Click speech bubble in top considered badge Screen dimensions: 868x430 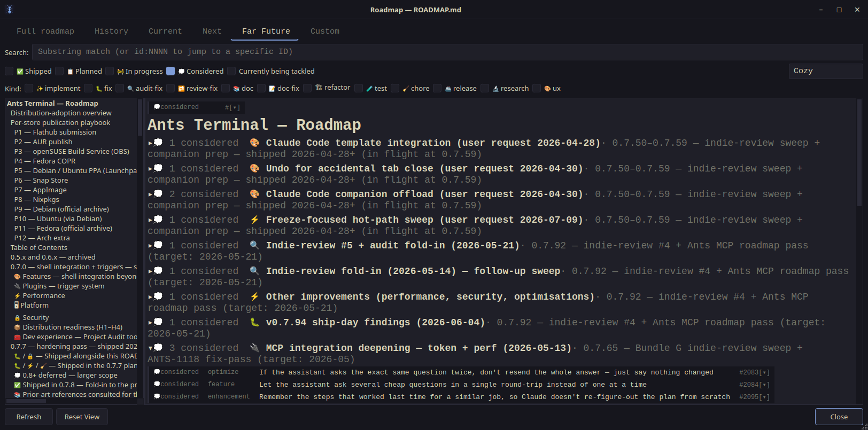coord(157,107)
